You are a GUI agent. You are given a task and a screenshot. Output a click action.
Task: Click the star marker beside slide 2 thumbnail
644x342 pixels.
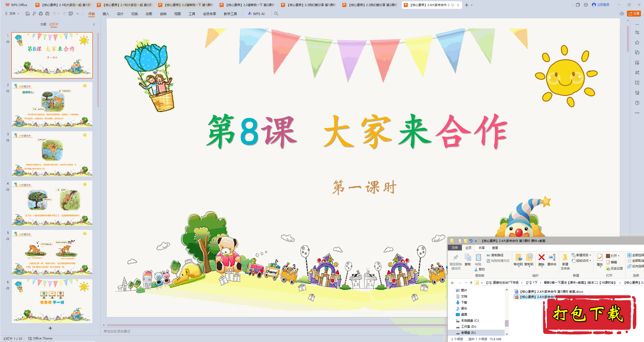(x=8, y=91)
